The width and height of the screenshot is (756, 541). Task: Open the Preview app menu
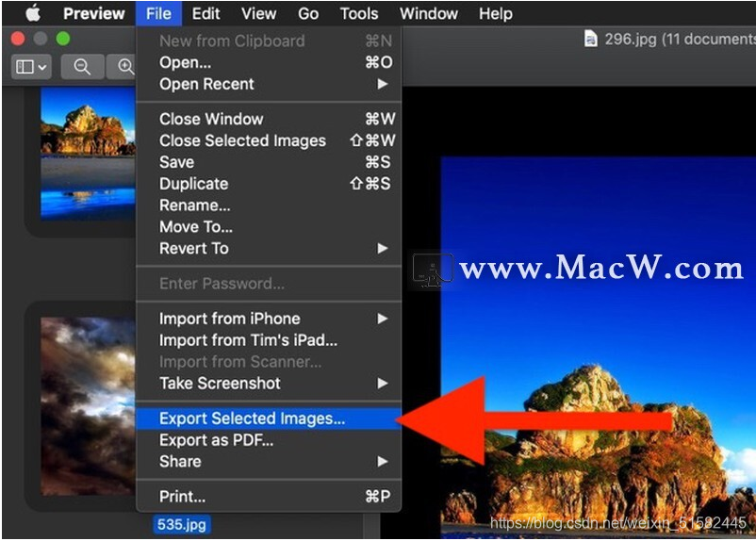point(94,13)
